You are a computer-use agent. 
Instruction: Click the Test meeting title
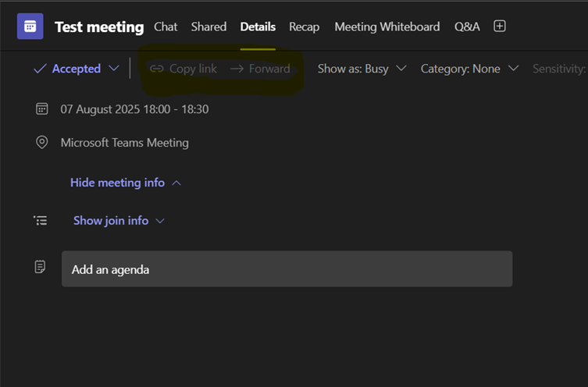(99, 27)
